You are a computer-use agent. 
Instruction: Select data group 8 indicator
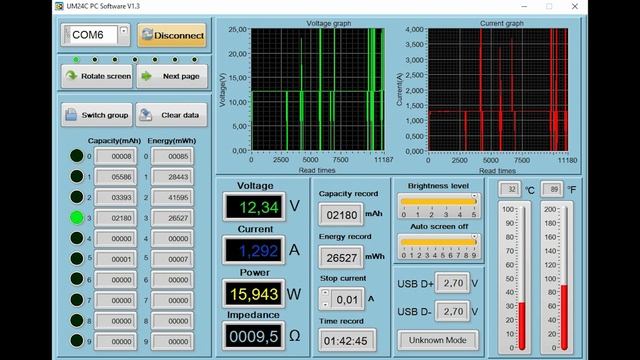76,320
